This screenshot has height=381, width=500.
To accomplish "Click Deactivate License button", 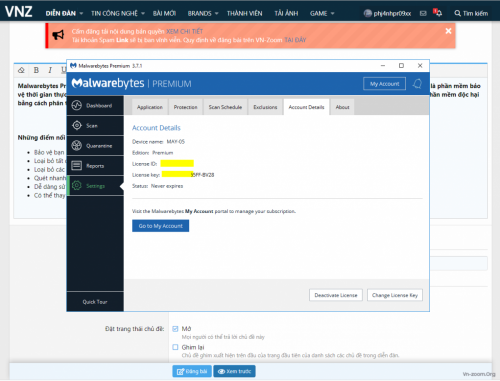I will point(336,295).
